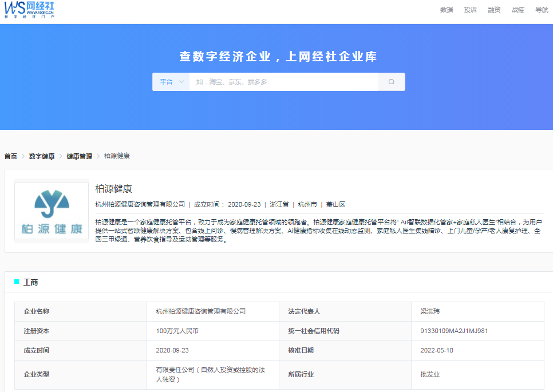
Task: Click the 核准日期 label cell
Action: 345,350
